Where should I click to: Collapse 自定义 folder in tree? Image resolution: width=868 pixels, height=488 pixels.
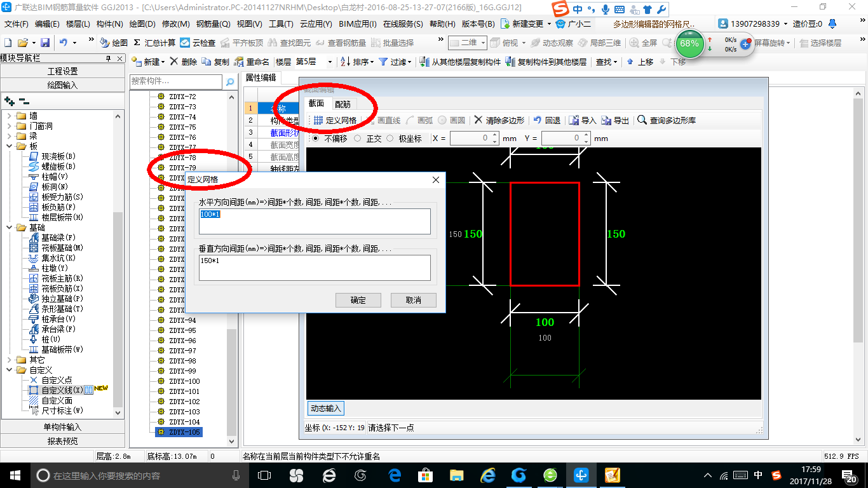pyautogui.click(x=9, y=370)
